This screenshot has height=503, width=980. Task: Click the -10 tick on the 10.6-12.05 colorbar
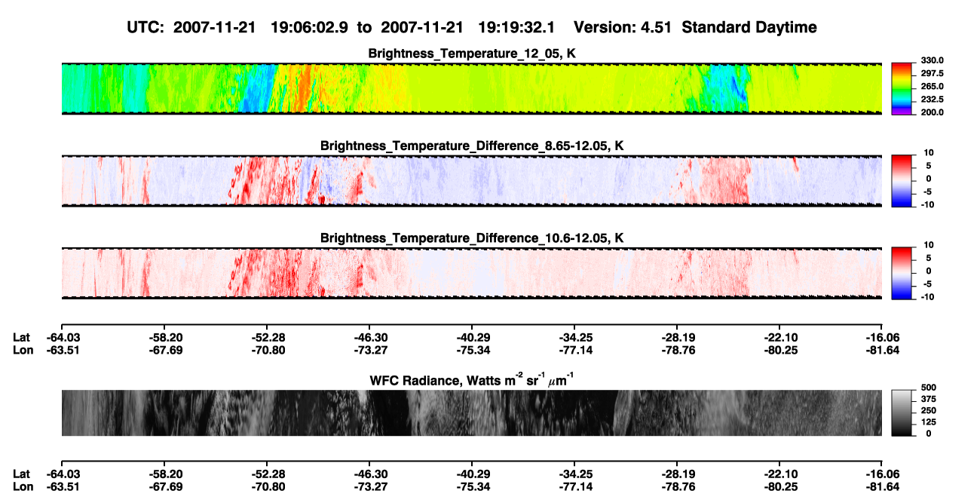pyautogui.click(x=929, y=296)
